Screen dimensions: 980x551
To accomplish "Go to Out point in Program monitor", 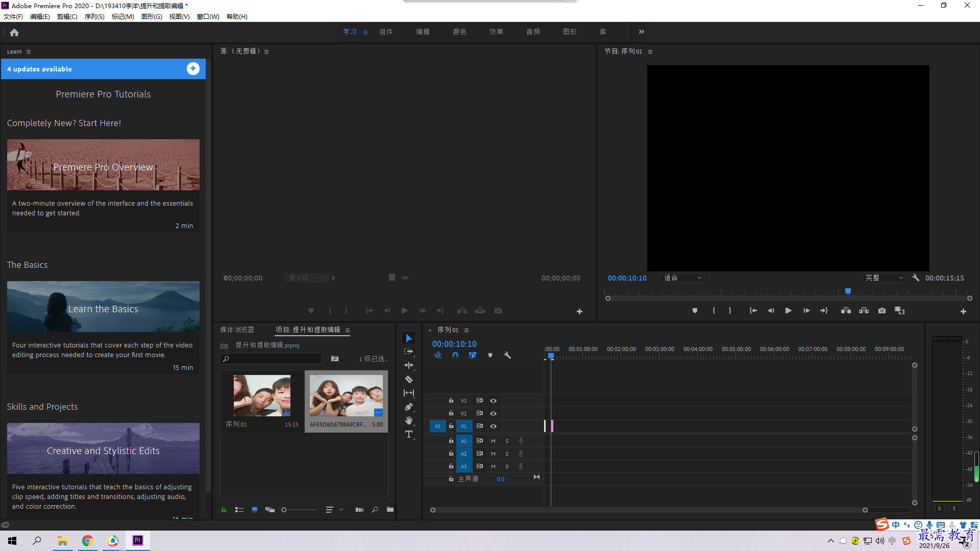I will (x=824, y=311).
